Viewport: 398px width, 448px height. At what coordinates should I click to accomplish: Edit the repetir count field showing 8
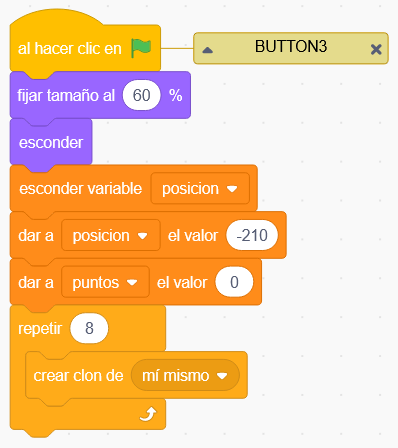[x=89, y=328]
